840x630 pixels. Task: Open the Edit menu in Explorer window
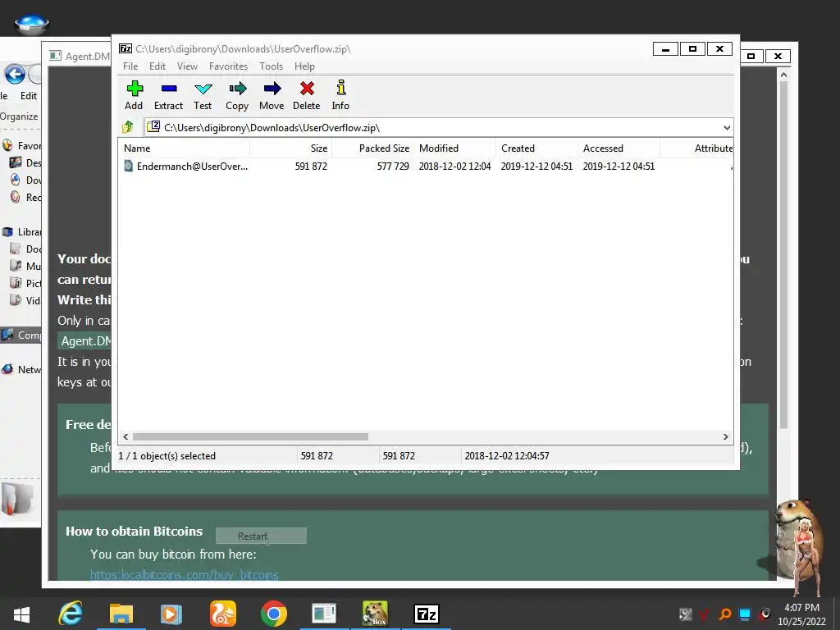(29, 95)
